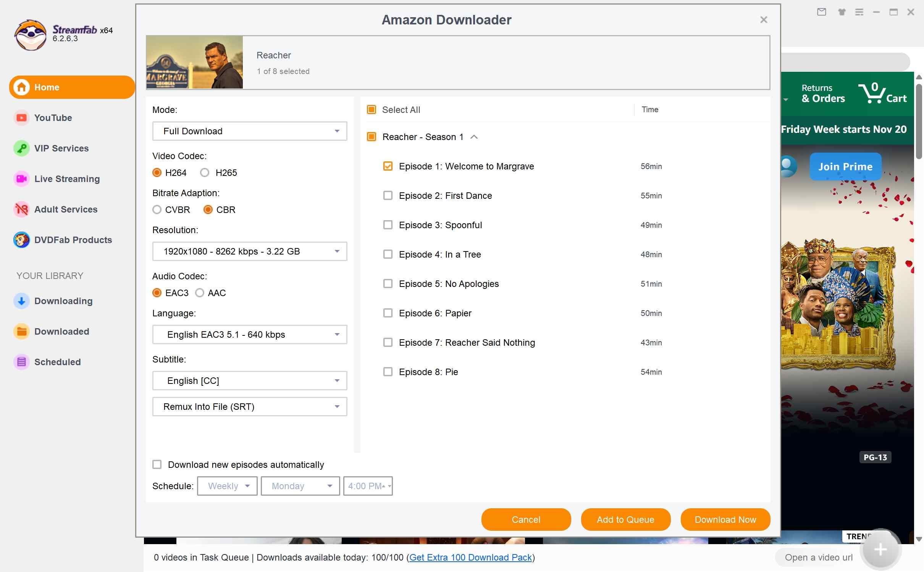
Task: Collapse the Reacher - Season 1 episode list
Action: tap(474, 137)
